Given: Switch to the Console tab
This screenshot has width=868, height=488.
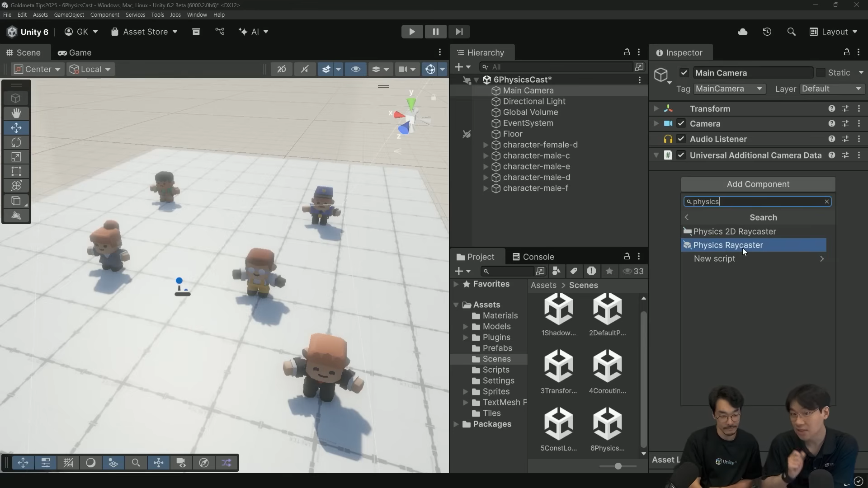Looking at the screenshot, I should coord(533,257).
